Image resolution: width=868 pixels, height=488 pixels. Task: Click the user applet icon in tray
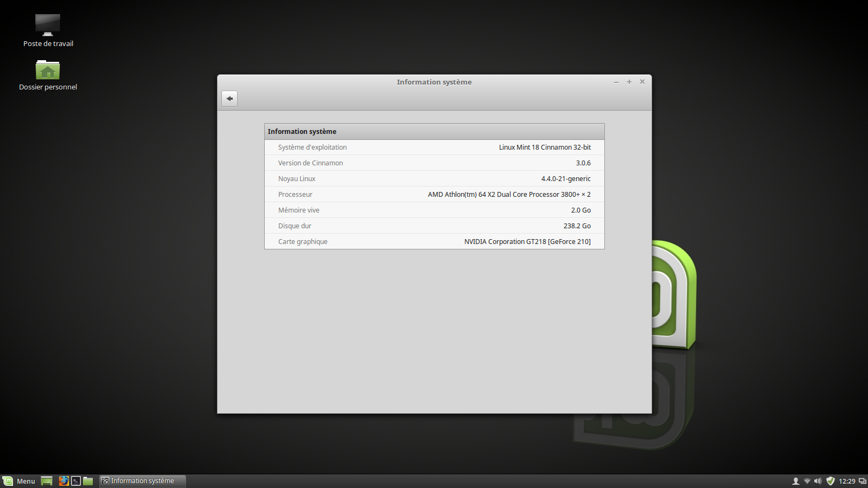pyautogui.click(x=796, y=481)
